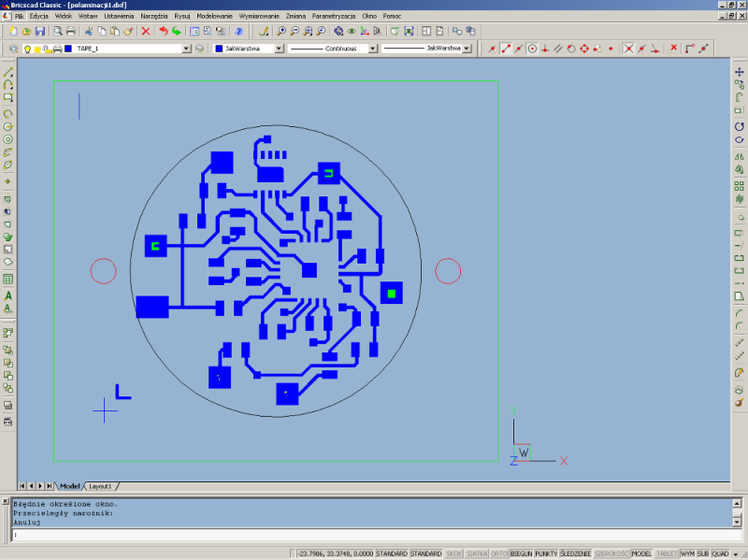Click the Zoom In magnifier icon
748x560 pixels.
[281, 31]
